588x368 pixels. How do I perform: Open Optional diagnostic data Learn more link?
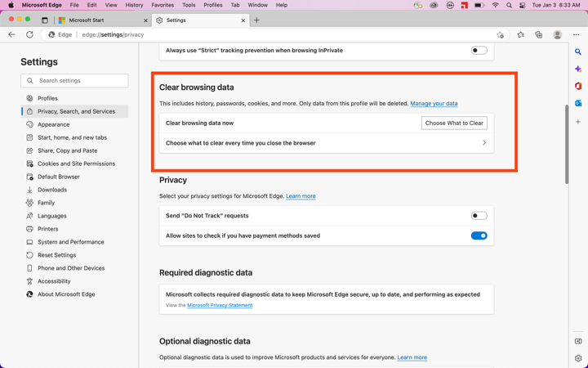pyautogui.click(x=412, y=357)
